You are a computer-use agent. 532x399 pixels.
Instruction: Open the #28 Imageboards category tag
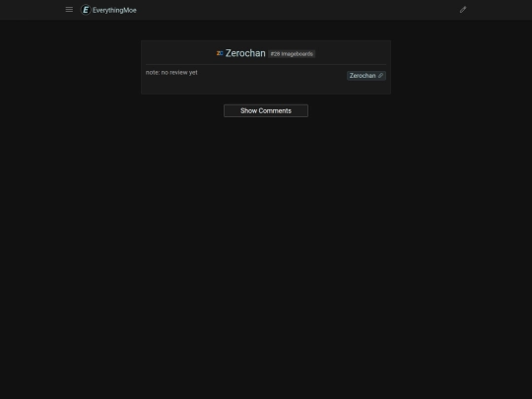tap(292, 54)
